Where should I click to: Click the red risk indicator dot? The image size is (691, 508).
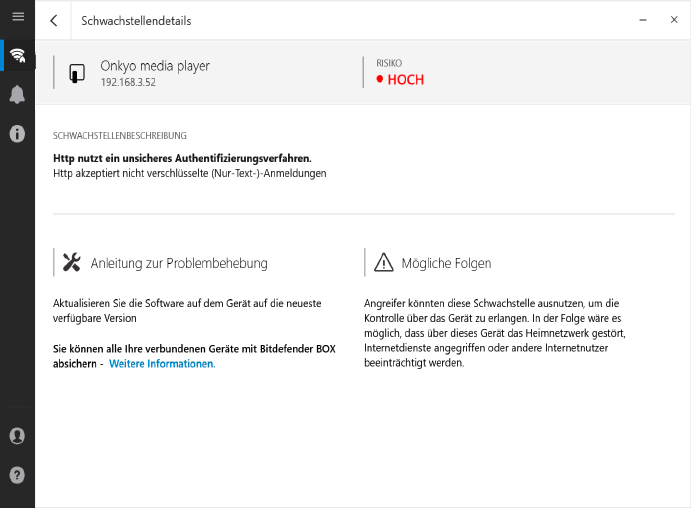pyautogui.click(x=380, y=80)
